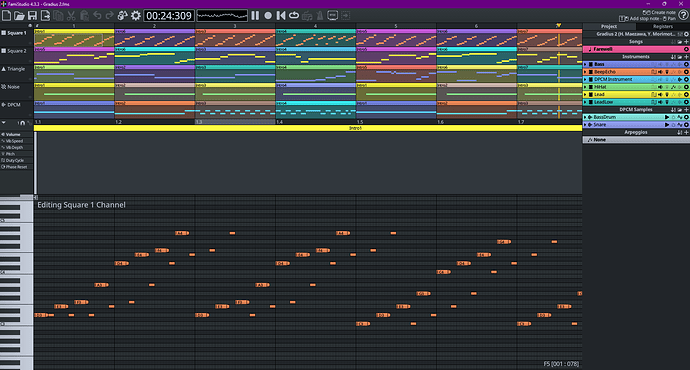Expand the Snare sample

[585, 125]
